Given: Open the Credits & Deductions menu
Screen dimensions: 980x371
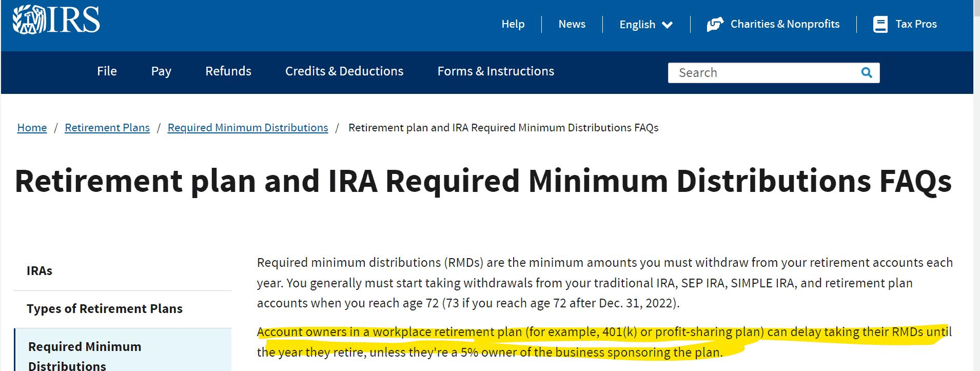Looking at the screenshot, I should point(344,71).
